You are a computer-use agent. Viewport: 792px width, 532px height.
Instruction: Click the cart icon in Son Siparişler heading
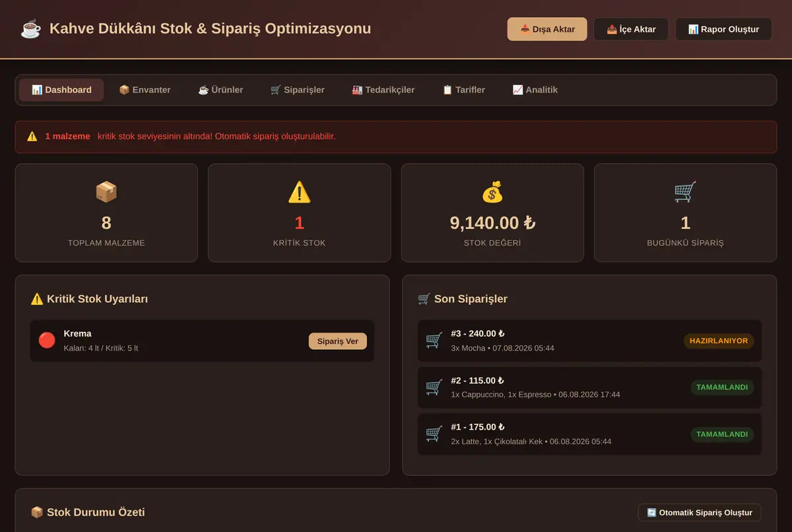[424, 299]
